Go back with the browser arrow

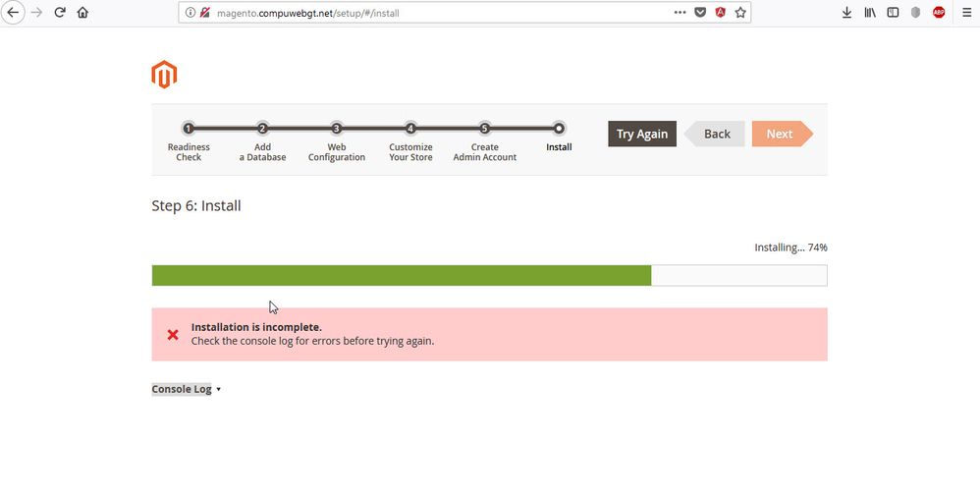coord(14,13)
